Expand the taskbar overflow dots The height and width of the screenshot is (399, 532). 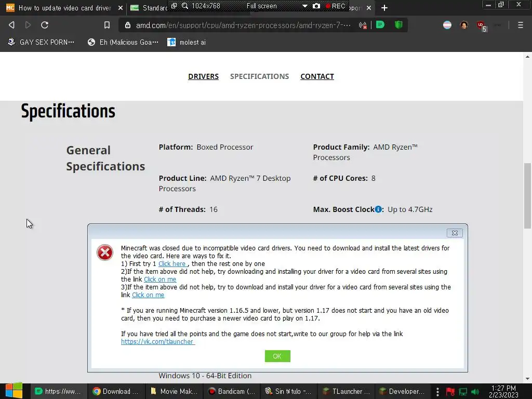tap(437, 392)
